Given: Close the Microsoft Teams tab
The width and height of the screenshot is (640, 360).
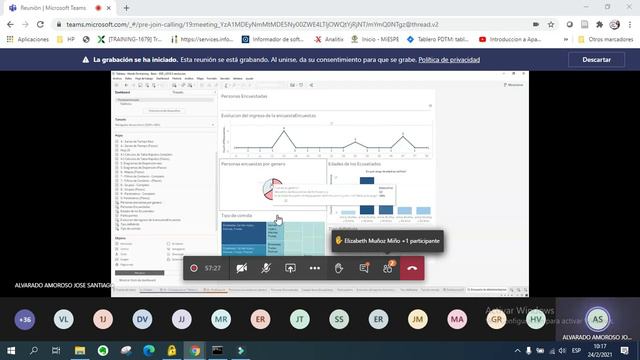Looking at the screenshot, I should [109, 8].
